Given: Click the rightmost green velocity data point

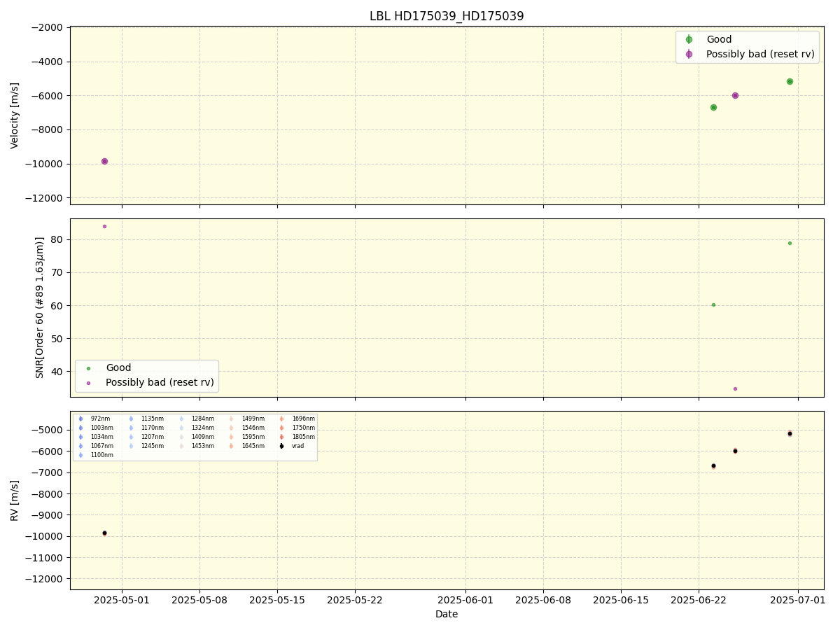Looking at the screenshot, I should (790, 81).
